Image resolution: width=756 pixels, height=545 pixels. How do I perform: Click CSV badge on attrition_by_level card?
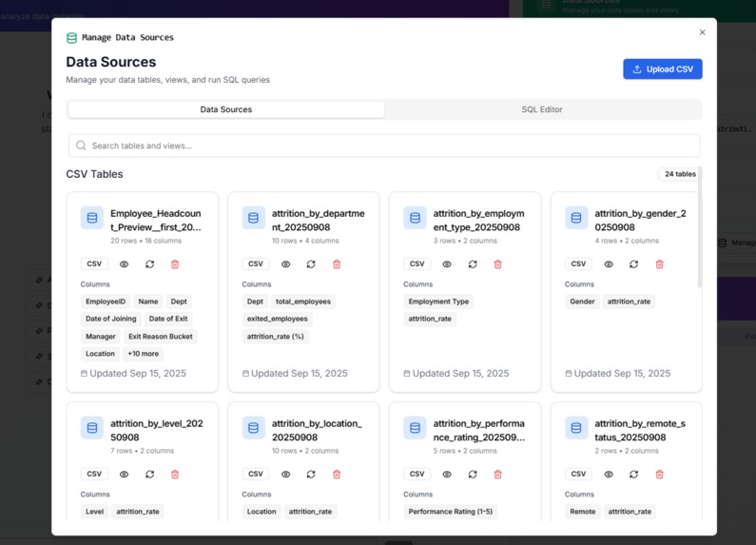point(94,474)
